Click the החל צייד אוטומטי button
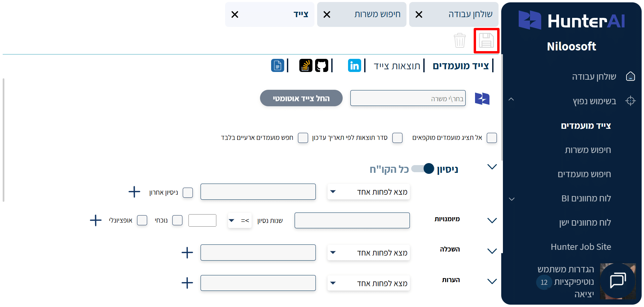Viewport: 644px width, 307px height. coord(301,98)
